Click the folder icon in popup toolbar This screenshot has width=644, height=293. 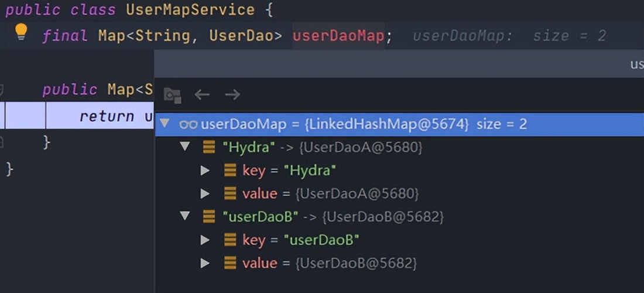tap(172, 95)
